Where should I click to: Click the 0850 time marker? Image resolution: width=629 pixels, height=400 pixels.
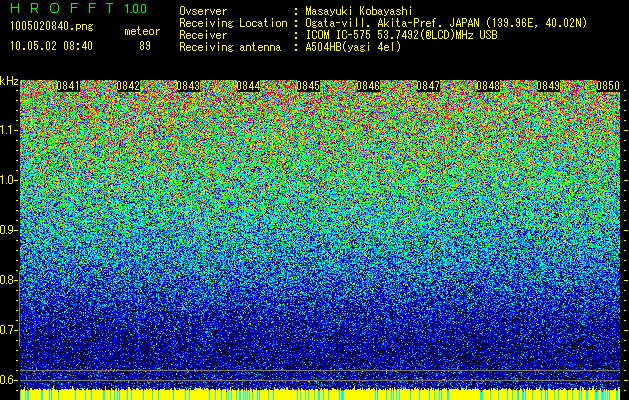pos(608,86)
